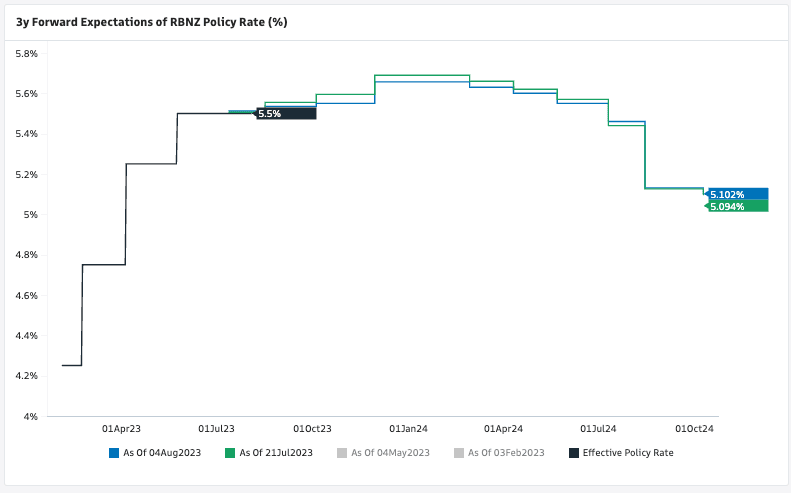Click the 01Jan24 x-axis date label
Image resolution: width=791 pixels, height=493 pixels.
(408, 429)
